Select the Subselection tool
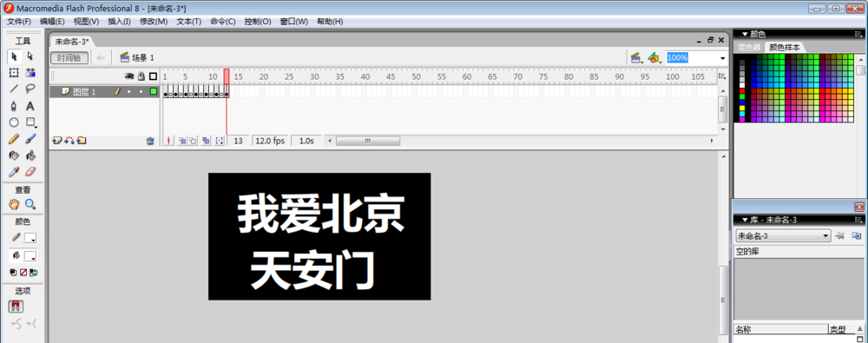 click(x=30, y=56)
